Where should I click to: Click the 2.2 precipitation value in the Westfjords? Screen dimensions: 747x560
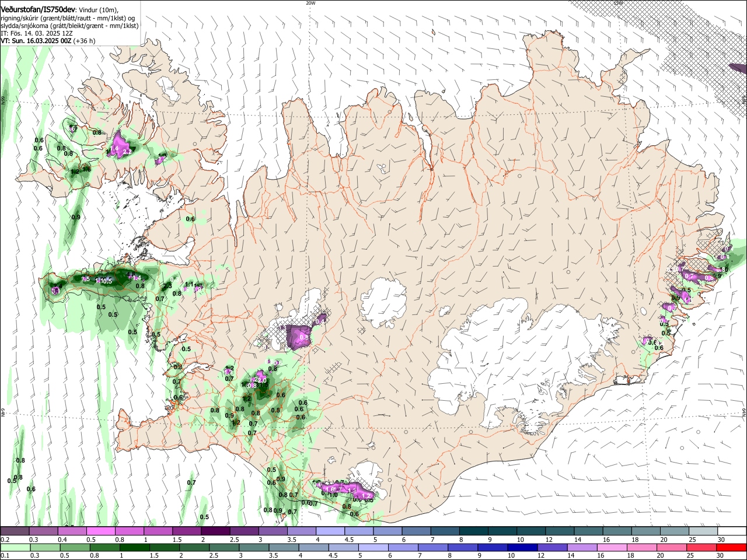[x=127, y=152]
